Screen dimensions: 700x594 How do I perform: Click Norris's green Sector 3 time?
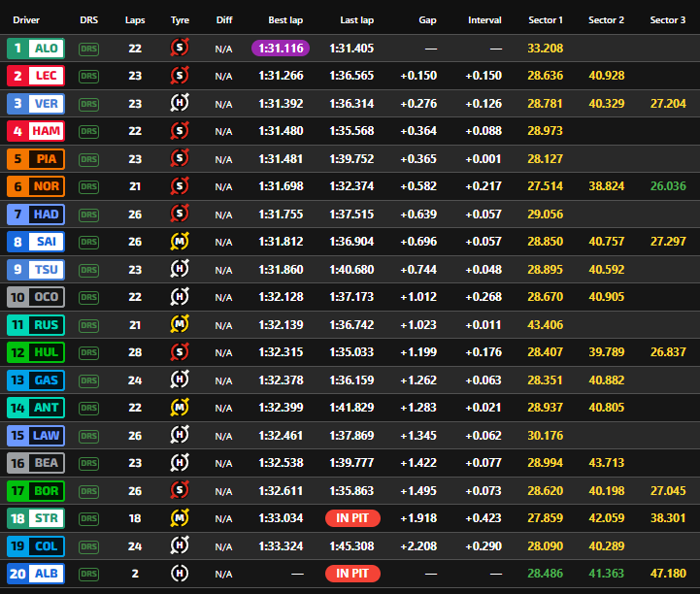(x=667, y=186)
